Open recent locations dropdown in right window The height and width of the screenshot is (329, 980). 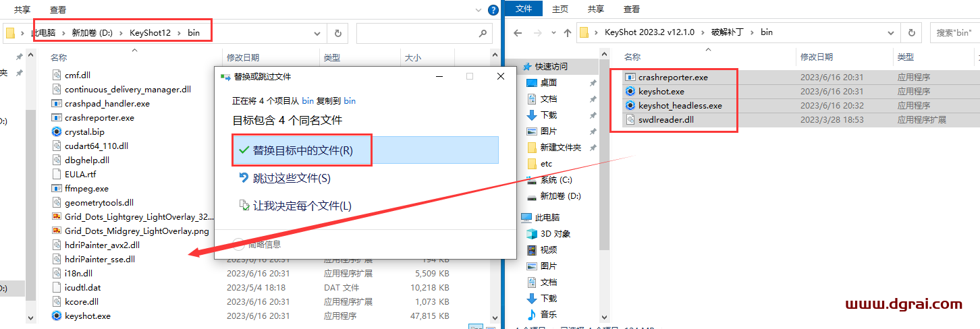coord(552,32)
